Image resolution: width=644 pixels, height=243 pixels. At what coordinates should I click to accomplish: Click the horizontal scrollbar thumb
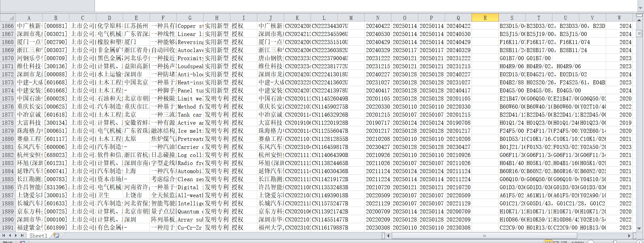pos(484,236)
